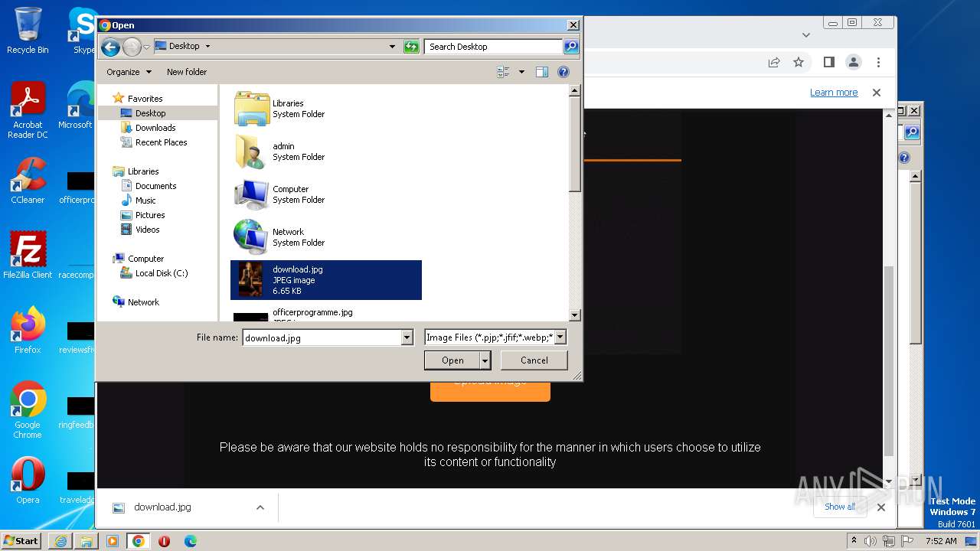
Task: Click Show all downloads button
Action: point(839,507)
